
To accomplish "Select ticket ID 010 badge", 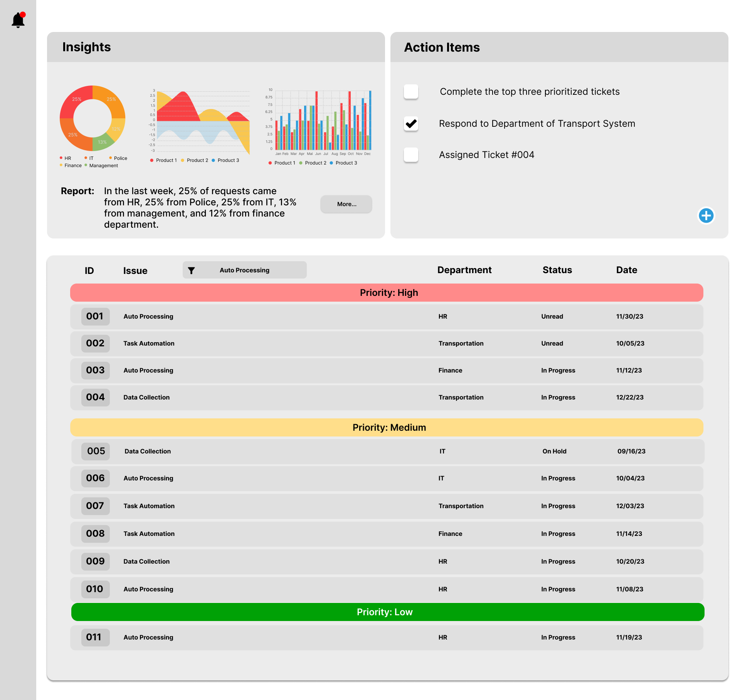I will click(95, 589).
